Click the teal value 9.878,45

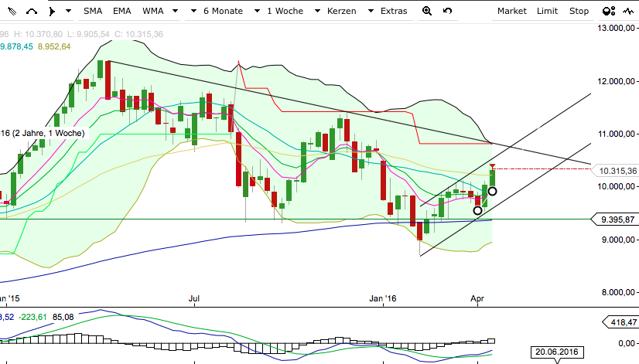coord(16,46)
